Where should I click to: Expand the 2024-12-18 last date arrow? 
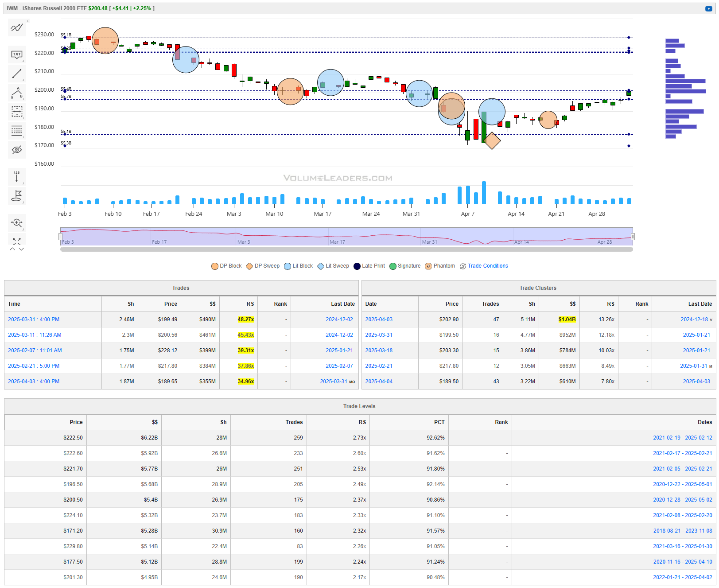(x=711, y=319)
